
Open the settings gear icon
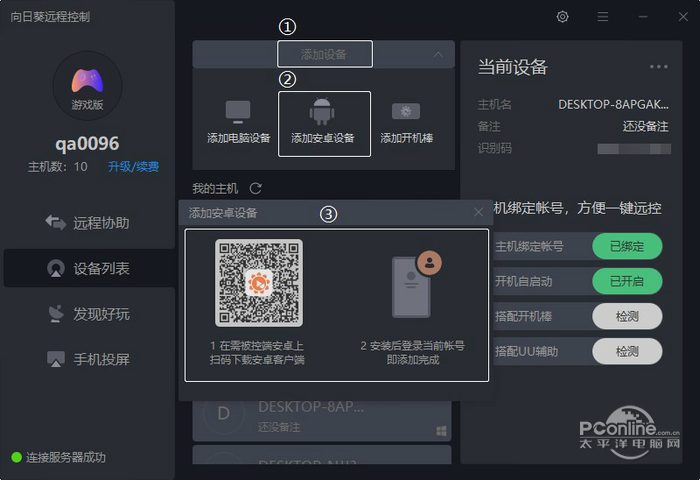click(562, 17)
